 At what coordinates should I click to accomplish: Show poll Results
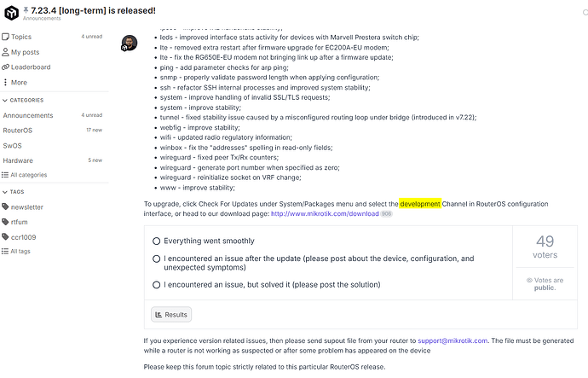tap(171, 315)
